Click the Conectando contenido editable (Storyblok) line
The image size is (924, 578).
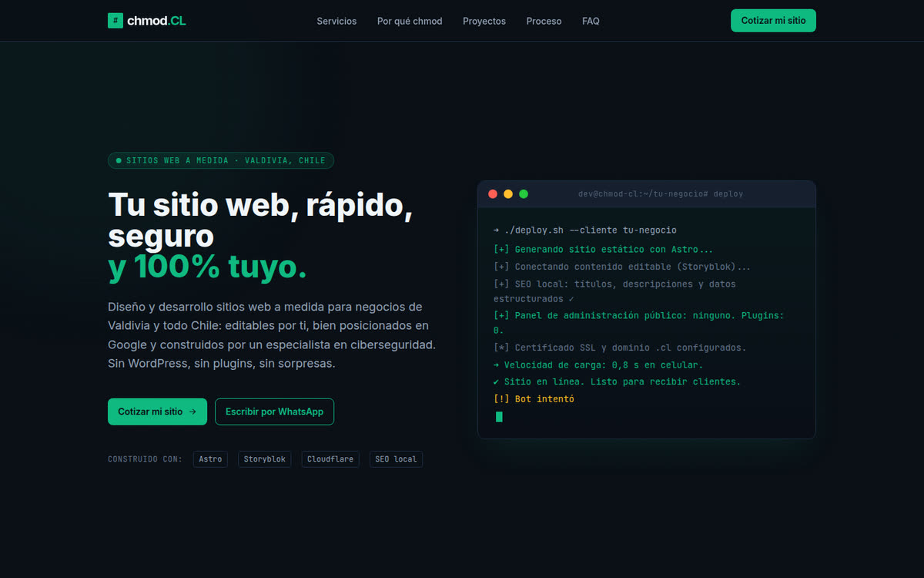(622, 267)
